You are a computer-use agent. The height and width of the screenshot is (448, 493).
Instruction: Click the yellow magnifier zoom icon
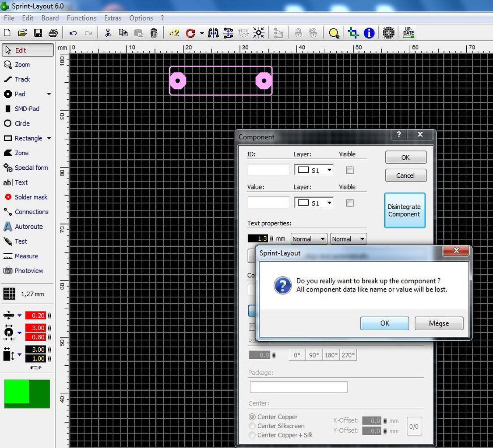click(334, 33)
